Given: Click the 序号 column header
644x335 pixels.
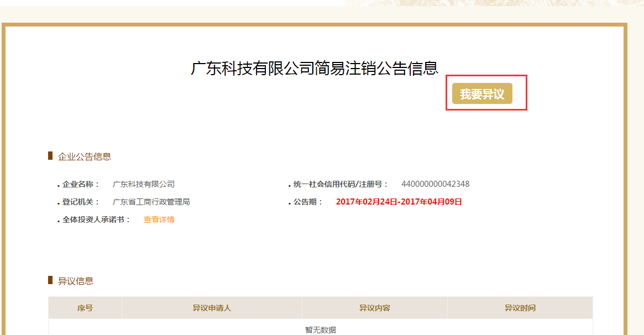Looking at the screenshot, I should point(85,308).
